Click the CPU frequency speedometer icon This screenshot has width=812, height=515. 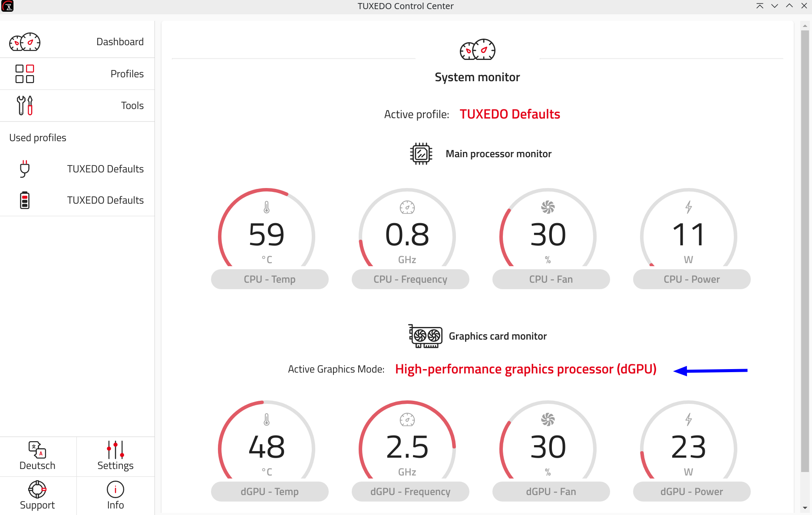click(x=407, y=208)
